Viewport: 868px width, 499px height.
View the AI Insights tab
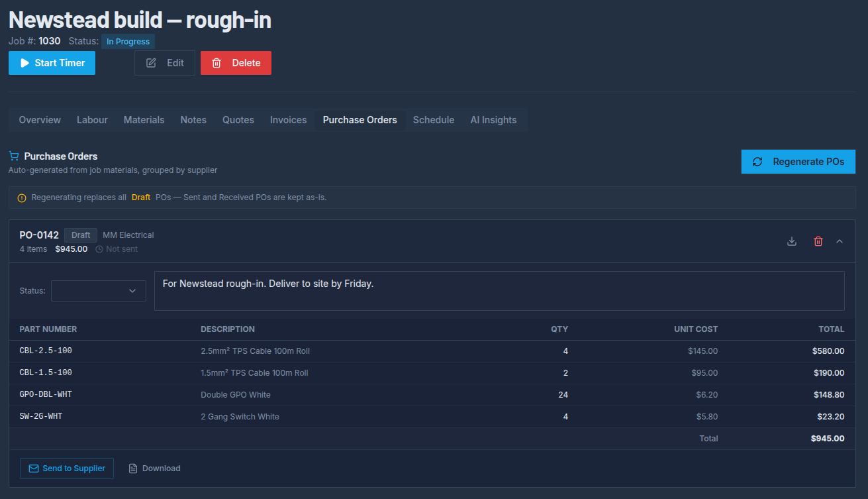pos(493,120)
